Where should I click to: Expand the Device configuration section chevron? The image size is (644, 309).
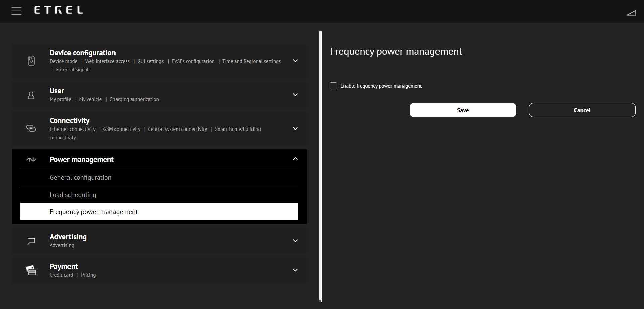[x=295, y=61]
